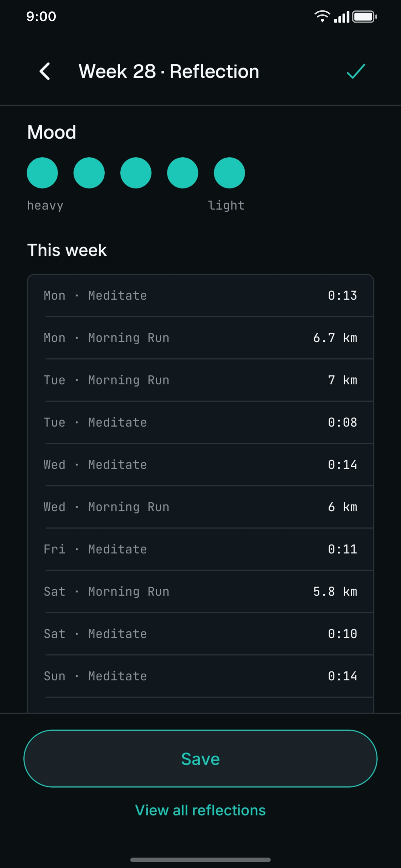Select the last mood circle above light
This screenshot has width=401, height=868.
pos(229,173)
